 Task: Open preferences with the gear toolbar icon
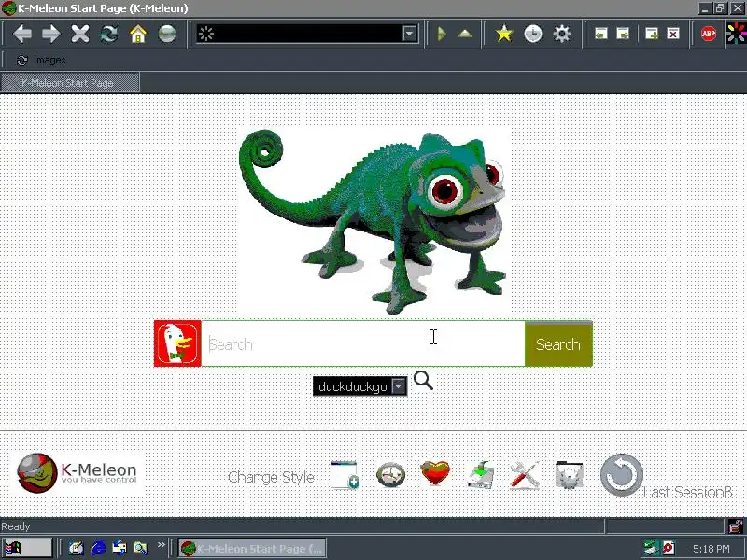coord(562,34)
